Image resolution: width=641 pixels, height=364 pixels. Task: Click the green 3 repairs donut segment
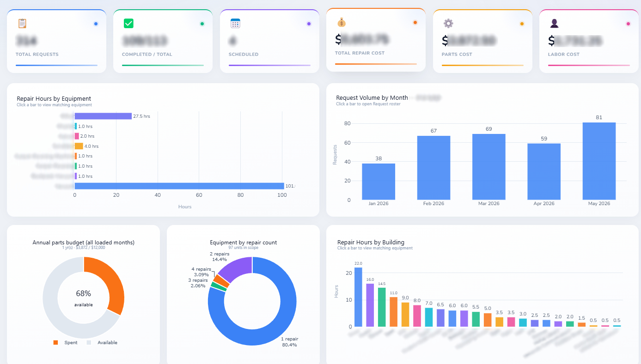tap(217, 287)
